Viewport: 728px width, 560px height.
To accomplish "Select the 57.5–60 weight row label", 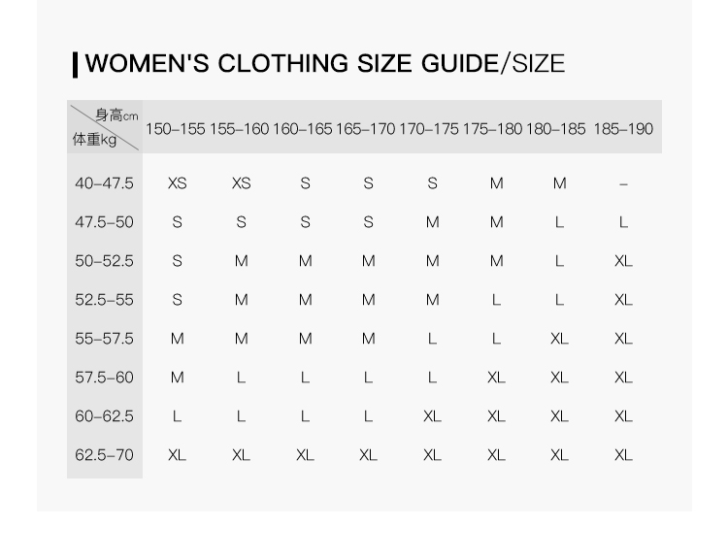I will coord(104,378).
